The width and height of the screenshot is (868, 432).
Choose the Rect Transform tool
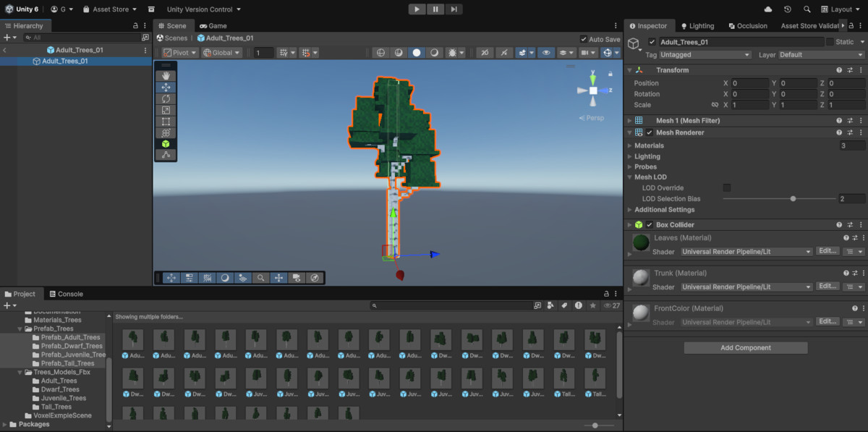[166, 122]
